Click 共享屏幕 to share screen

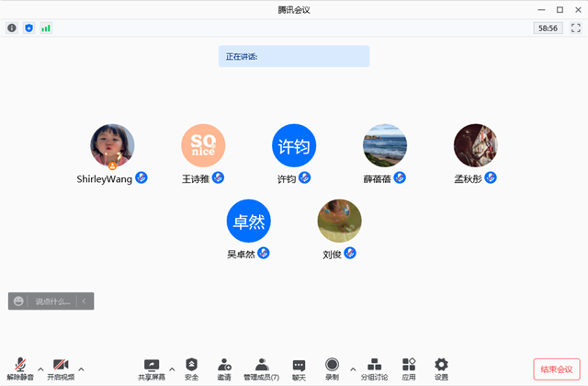(152, 368)
